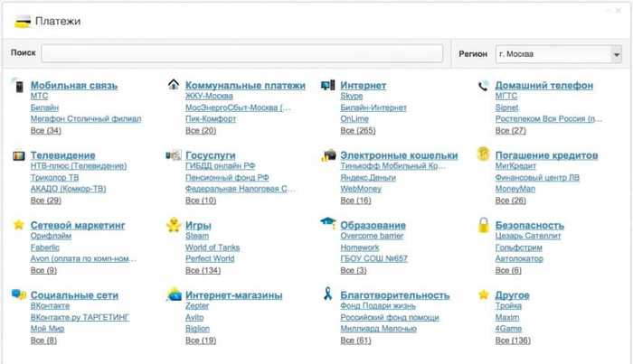Image resolution: width=633 pixels, height=364 pixels.
Task: Select the Яндекс.Деньги link
Action: (368, 177)
